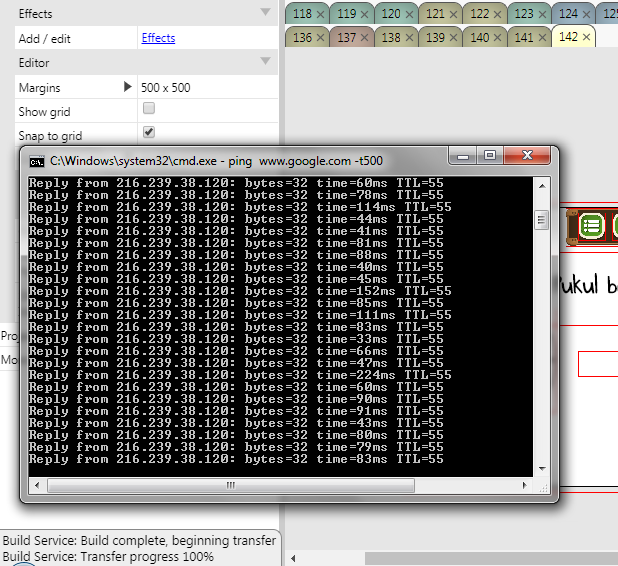
Task: Close the cmd.exe ping window
Action: (527, 156)
